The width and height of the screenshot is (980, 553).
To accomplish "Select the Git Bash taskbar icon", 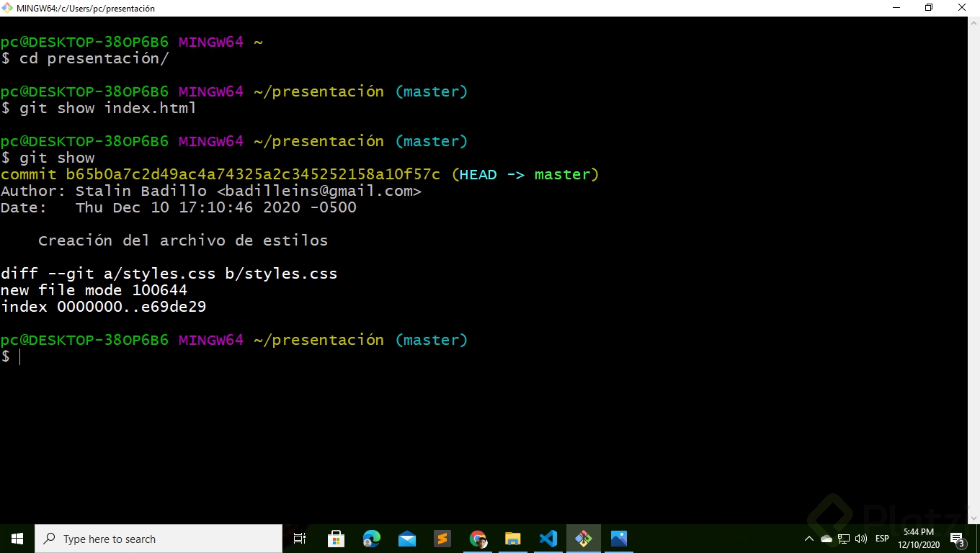I will [x=583, y=539].
